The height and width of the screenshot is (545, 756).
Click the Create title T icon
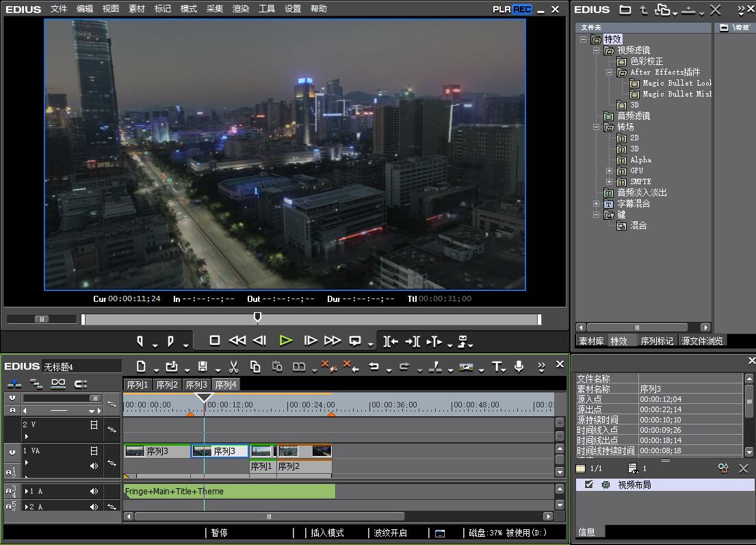pos(496,366)
